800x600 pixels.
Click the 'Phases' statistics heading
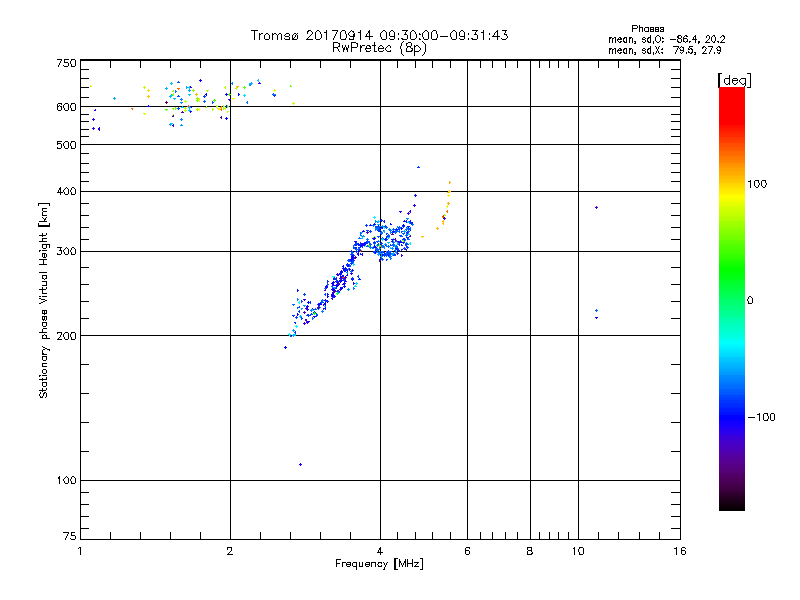click(x=647, y=29)
